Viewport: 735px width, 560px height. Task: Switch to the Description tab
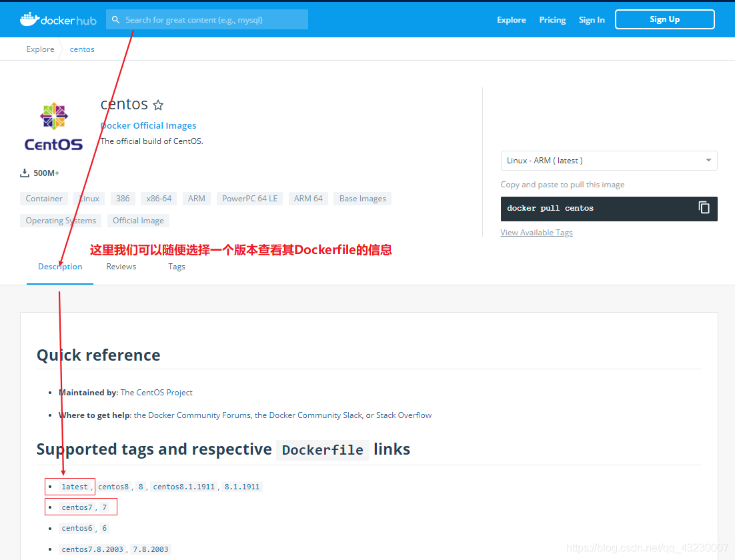point(60,267)
